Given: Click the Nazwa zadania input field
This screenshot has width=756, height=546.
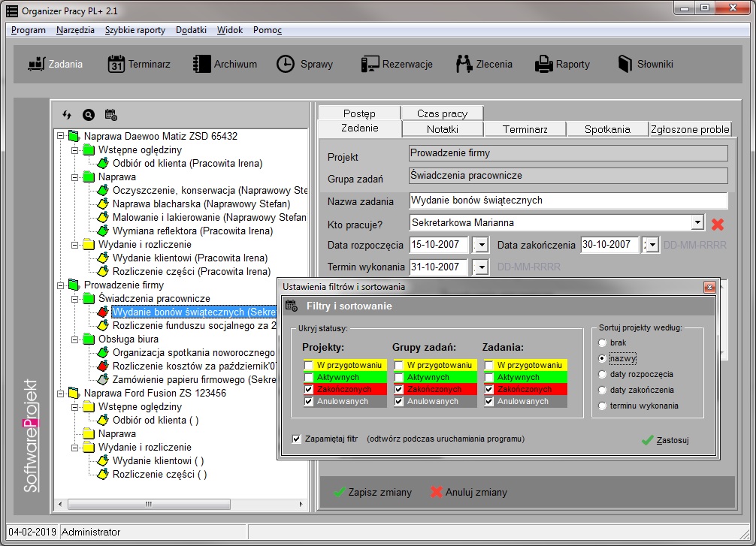Looking at the screenshot, I should pos(568,201).
